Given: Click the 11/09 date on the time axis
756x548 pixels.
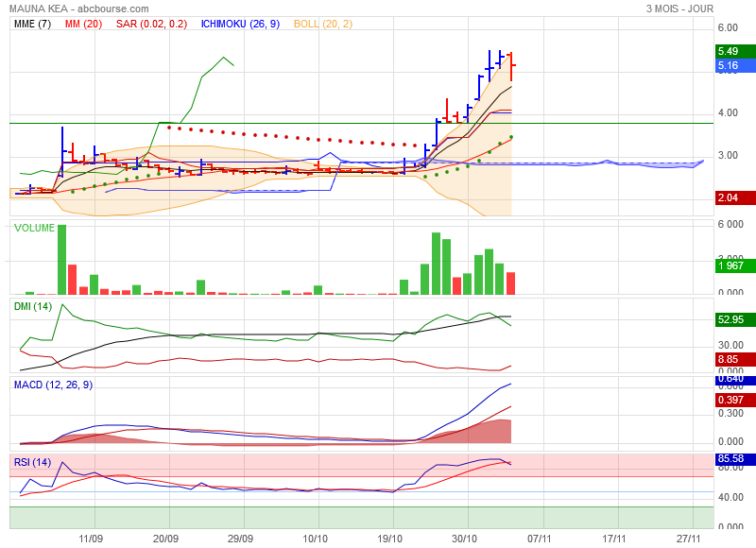Looking at the screenshot, I should pos(91,539).
